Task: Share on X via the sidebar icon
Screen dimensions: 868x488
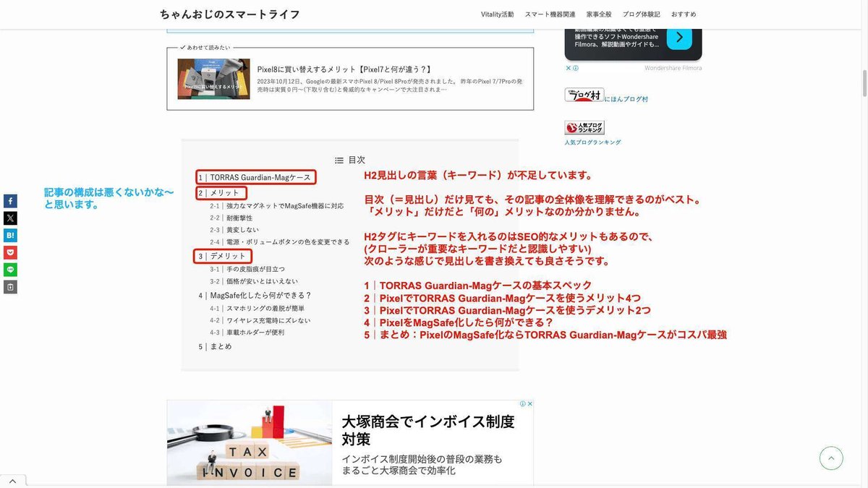Action: coord(10,218)
